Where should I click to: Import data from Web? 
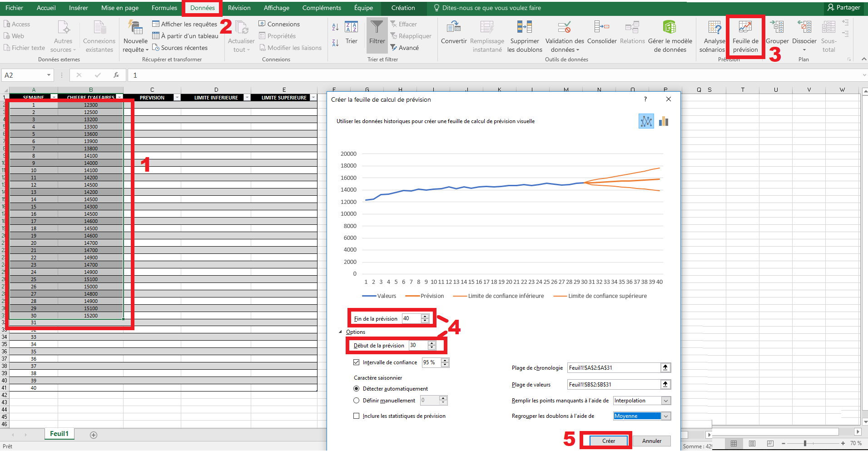[x=14, y=36]
